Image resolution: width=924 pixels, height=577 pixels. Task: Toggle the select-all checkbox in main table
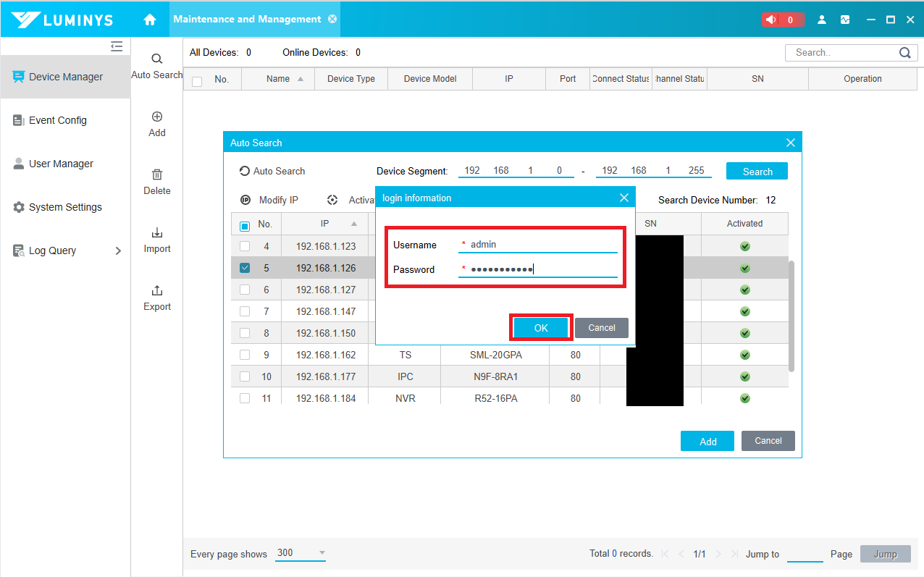[x=197, y=81]
